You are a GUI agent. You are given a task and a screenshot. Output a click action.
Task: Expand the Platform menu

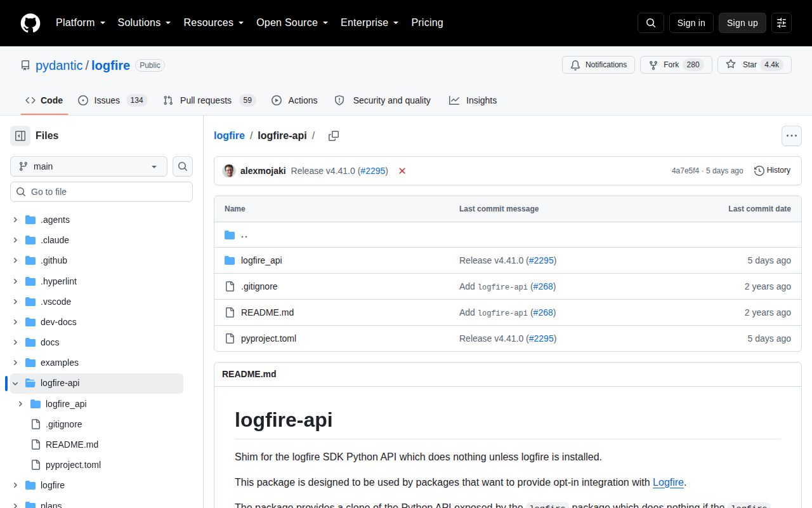[x=80, y=23]
